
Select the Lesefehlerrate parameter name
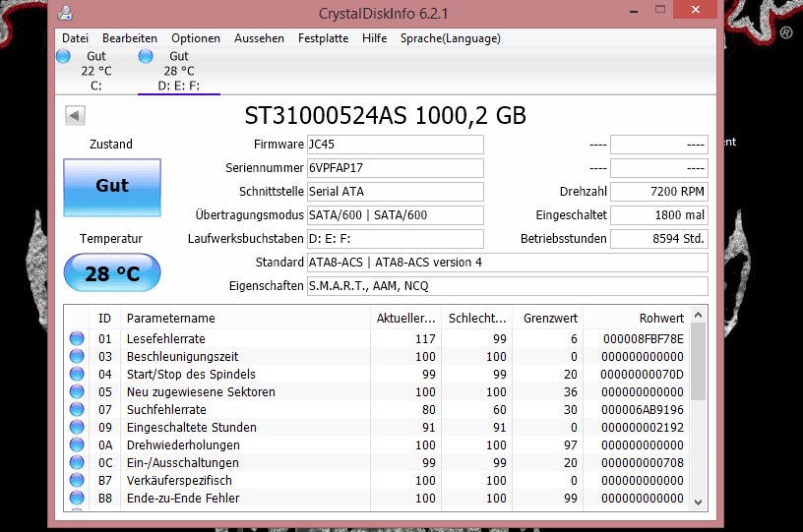[166, 338]
